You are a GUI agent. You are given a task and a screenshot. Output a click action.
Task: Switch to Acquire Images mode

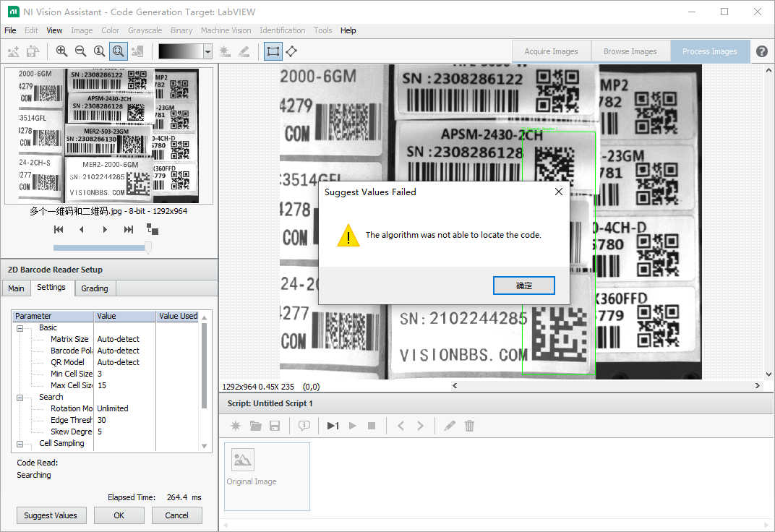tap(551, 51)
